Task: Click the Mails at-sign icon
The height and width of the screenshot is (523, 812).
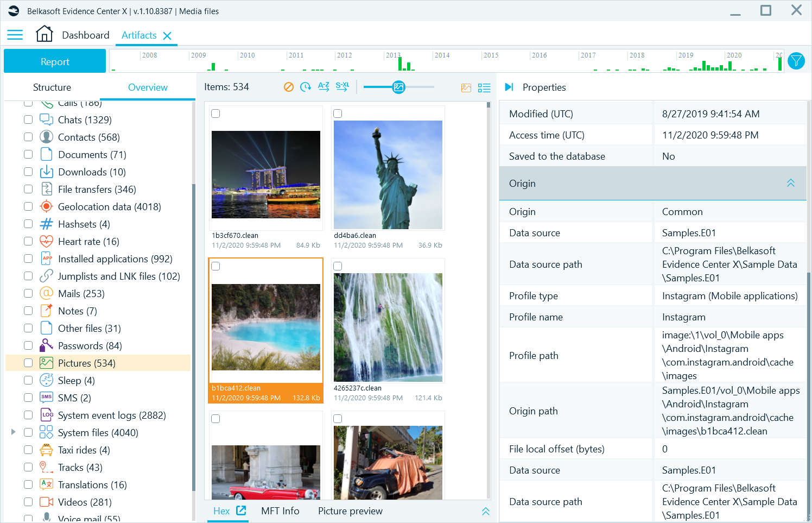Action: [x=46, y=293]
